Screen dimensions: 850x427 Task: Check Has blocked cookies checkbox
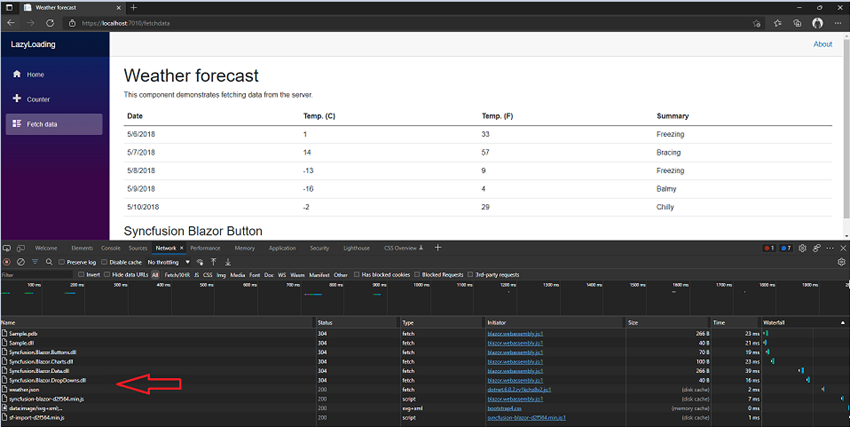[x=357, y=275]
